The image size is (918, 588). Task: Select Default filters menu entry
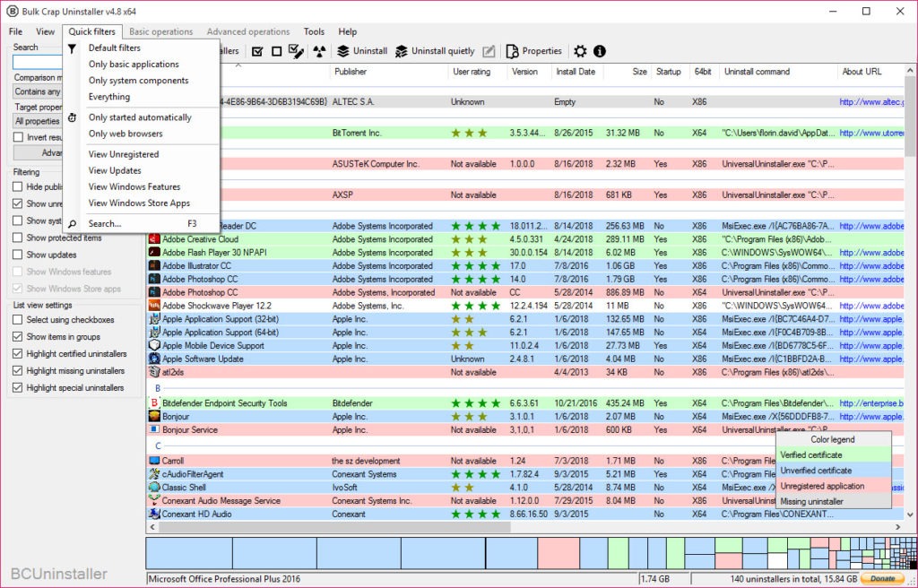tap(141, 48)
